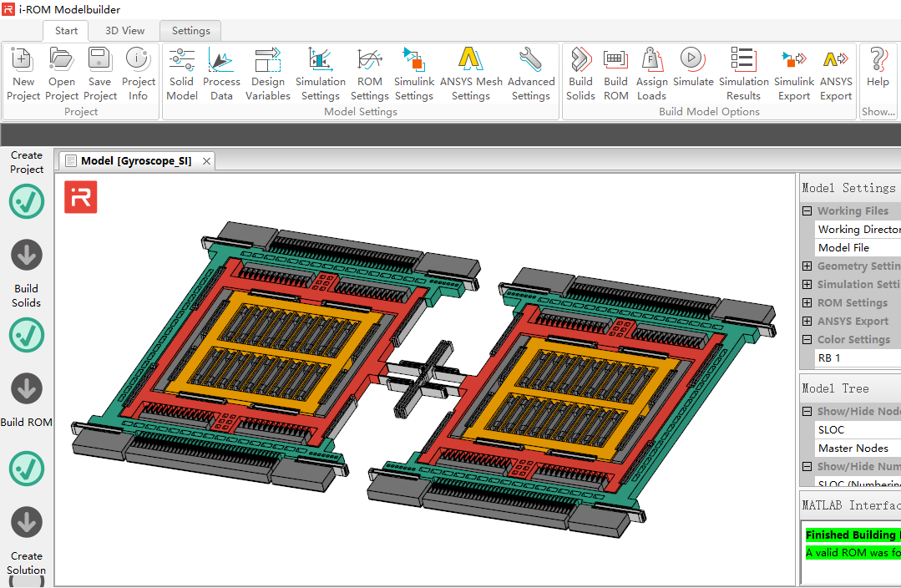Screen dimensions: 901x588
Task: Open ROM Settings in the ribbon
Action: [x=369, y=73]
